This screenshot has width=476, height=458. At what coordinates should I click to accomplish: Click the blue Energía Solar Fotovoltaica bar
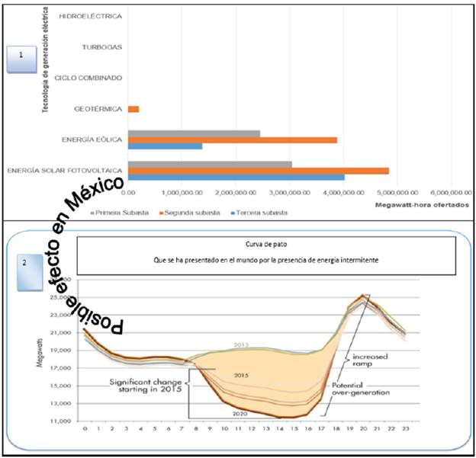click(236, 177)
